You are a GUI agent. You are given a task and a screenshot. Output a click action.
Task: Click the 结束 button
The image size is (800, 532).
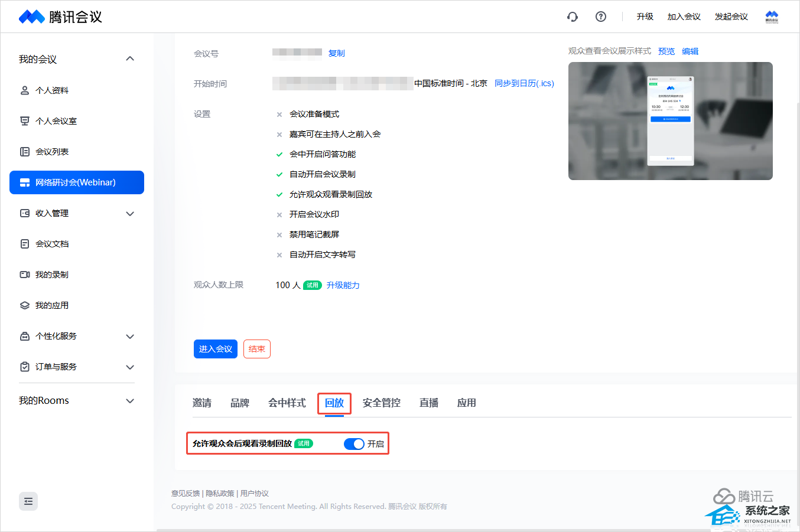click(256, 349)
